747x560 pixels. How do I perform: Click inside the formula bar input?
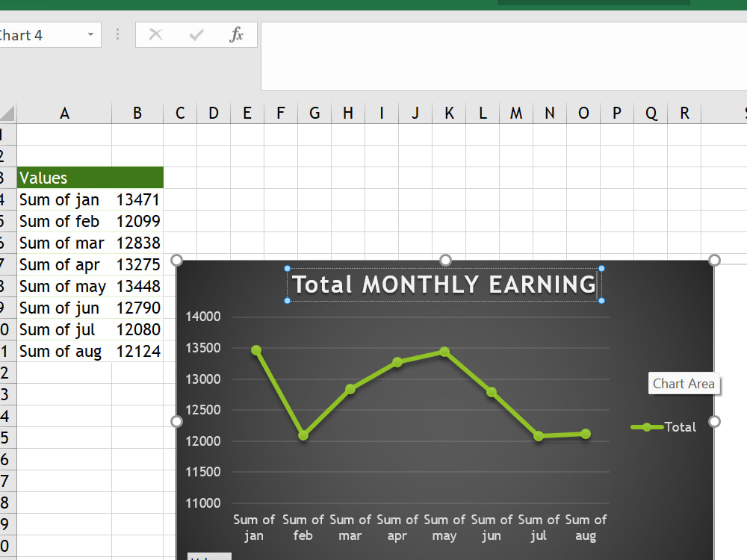[x=503, y=56]
